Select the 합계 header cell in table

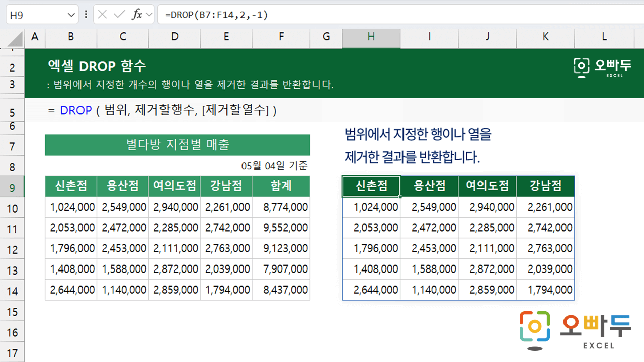(281, 186)
